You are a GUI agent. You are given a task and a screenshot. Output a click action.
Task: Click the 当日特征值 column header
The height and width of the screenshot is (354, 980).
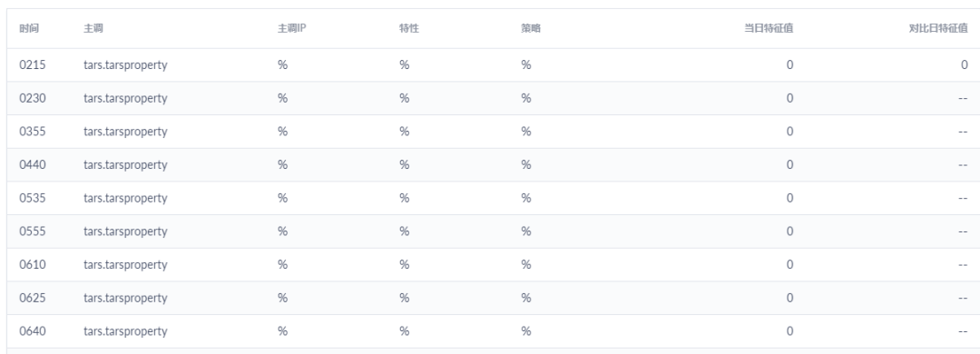pos(769,28)
